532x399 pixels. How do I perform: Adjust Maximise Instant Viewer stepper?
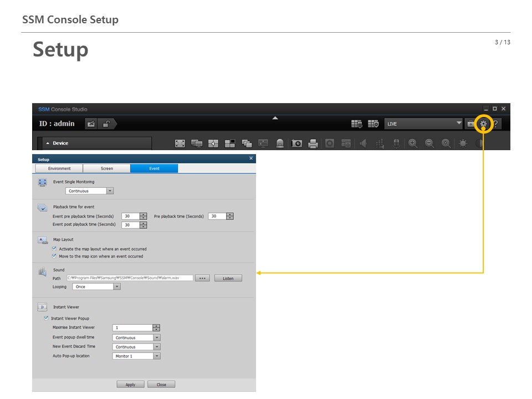click(x=156, y=328)
